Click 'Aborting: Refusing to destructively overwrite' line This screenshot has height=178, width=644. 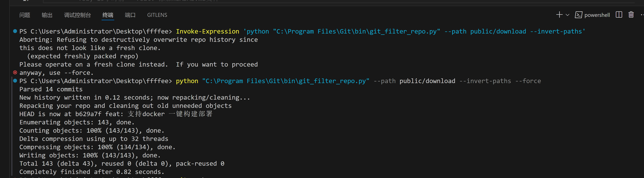pyautogui.click(x=139, y=40)
